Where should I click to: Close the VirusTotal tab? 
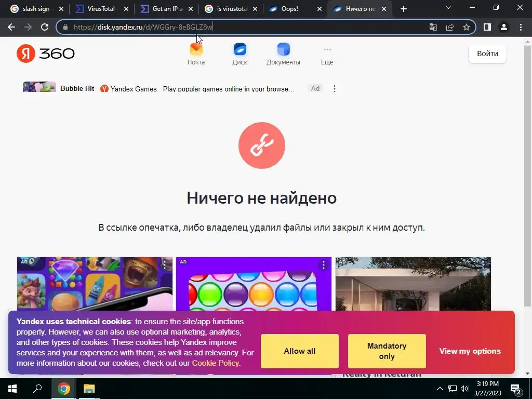(126, 9)
